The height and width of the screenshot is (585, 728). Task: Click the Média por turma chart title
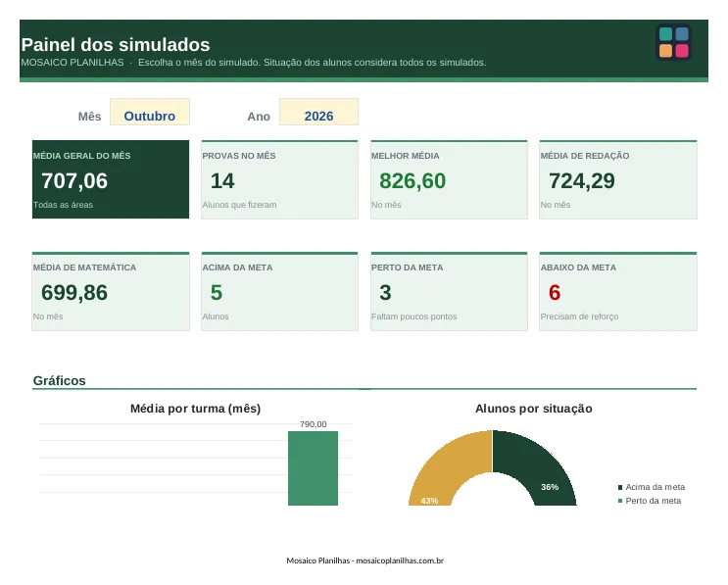[x=195, y=409]
